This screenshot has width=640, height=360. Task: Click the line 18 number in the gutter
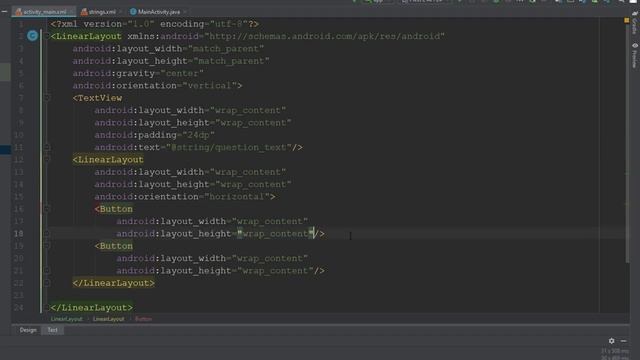[18, 234]
